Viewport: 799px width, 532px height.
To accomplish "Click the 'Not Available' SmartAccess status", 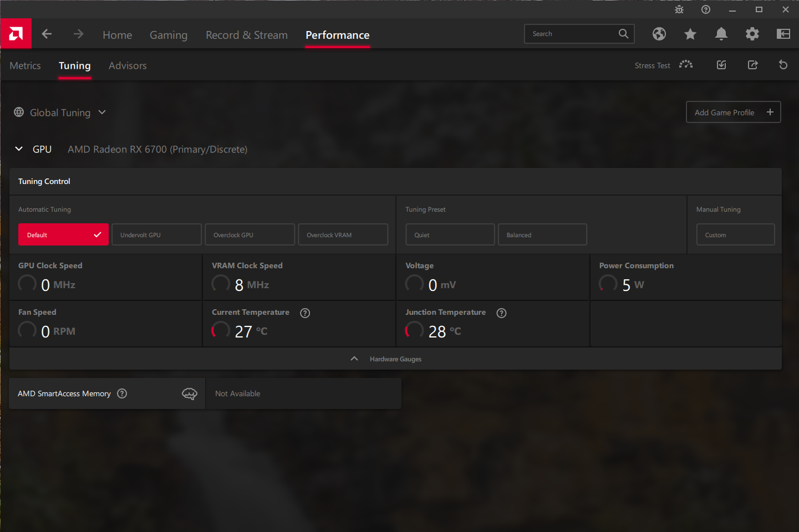I will (238, 393).
